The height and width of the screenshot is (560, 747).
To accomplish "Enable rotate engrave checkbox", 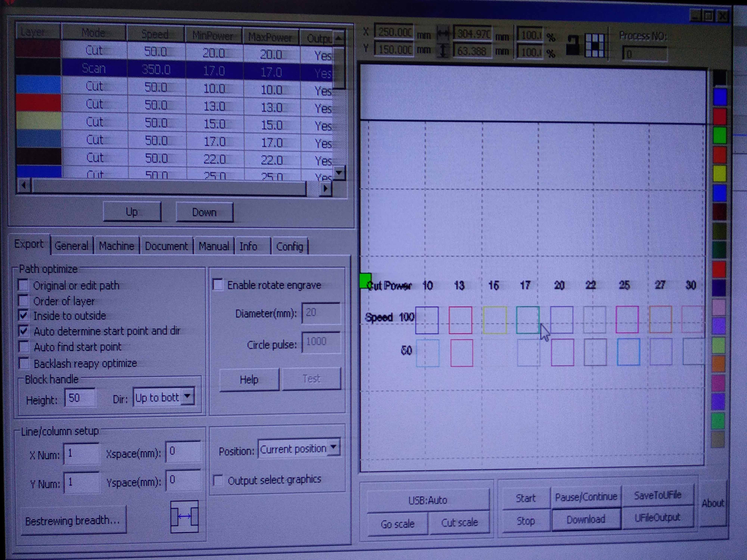I will click(x=218, y=284).
